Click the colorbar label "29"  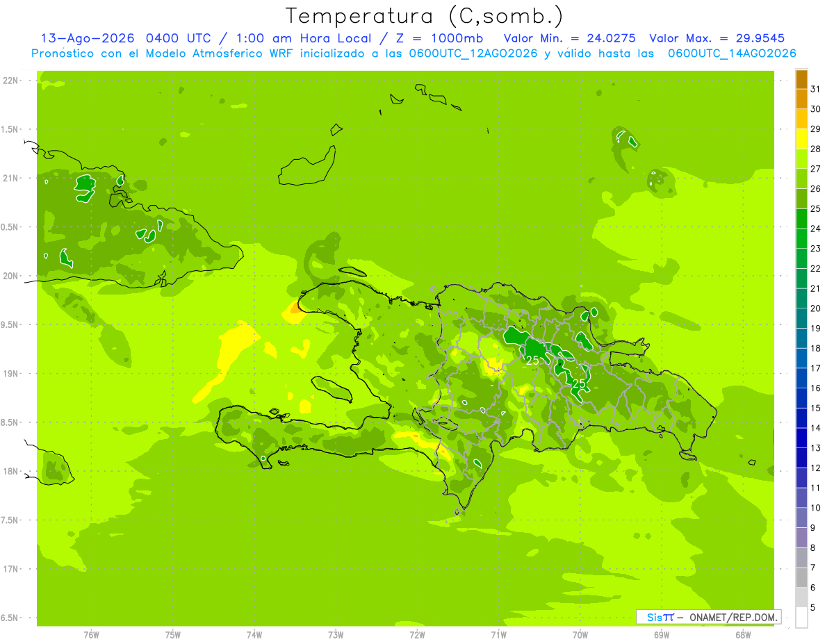815,129
